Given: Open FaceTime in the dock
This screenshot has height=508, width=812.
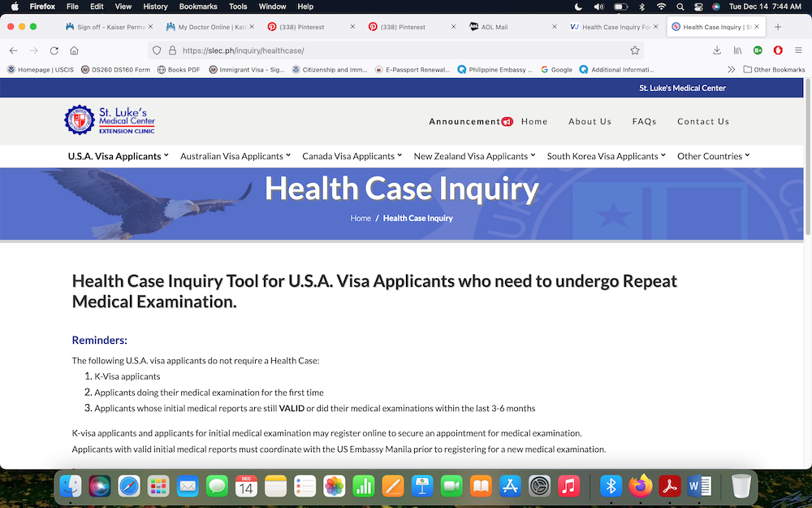Looking at the screenshot, I should point(451,486).
